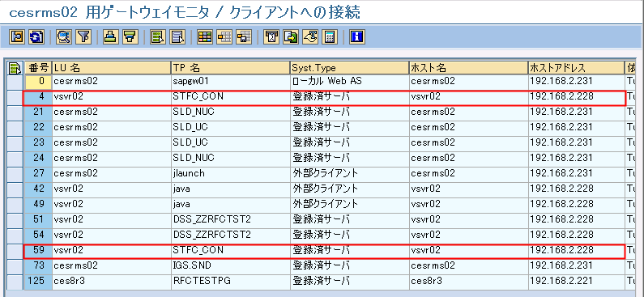This screenshot has width=644, height=297.
Task: Open the Details magnifier icon
Action: [64, 37]
